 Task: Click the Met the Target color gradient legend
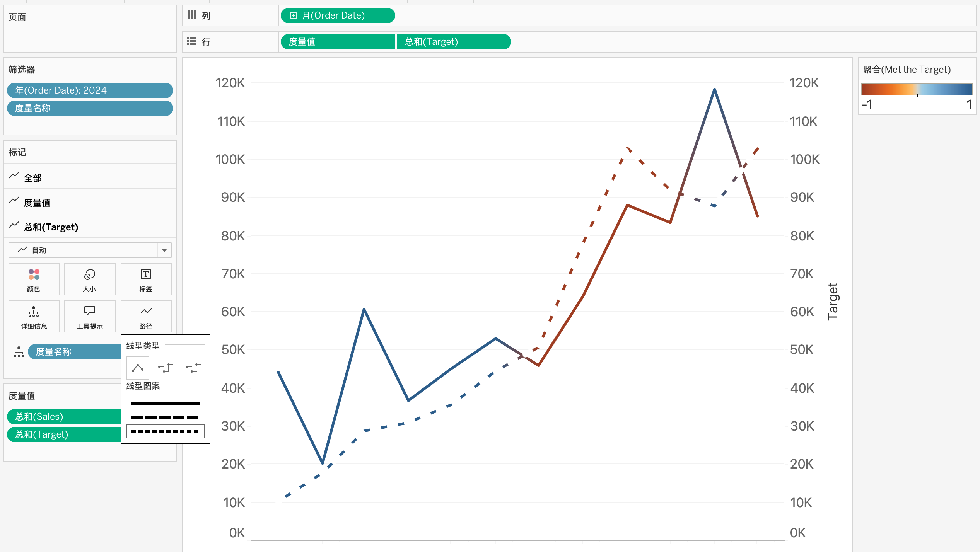(x=917, y=89)
